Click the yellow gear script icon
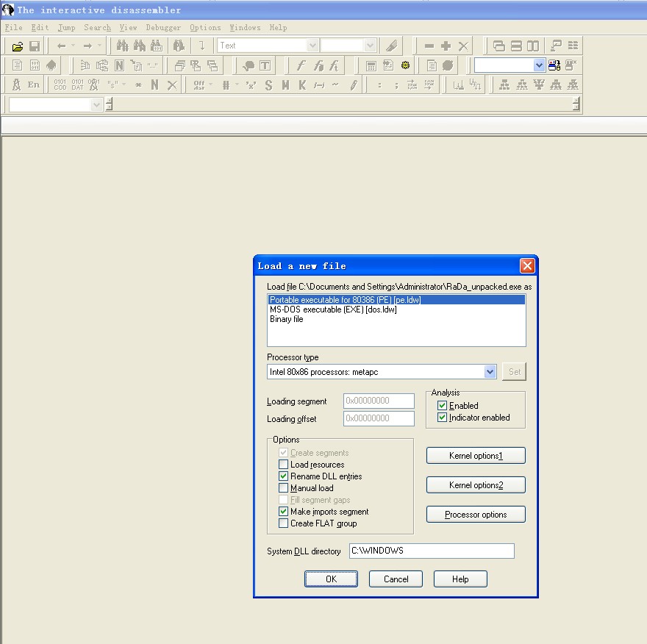Screen dimensions: 647x644 coord(406,65)
